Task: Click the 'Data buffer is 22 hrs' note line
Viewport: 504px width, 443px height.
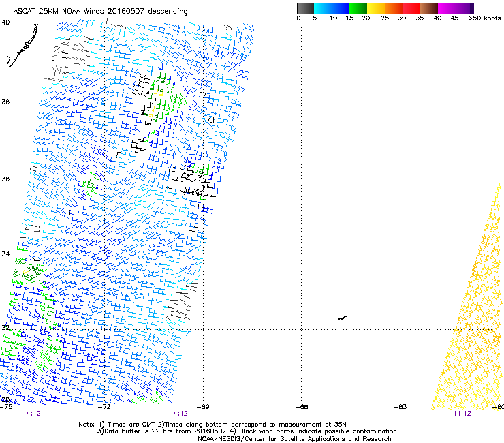Action: 247,431
